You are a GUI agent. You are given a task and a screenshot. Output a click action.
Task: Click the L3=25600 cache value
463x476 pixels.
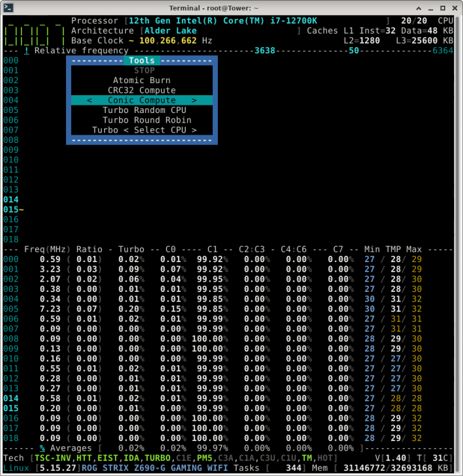(x=417, y=41)
